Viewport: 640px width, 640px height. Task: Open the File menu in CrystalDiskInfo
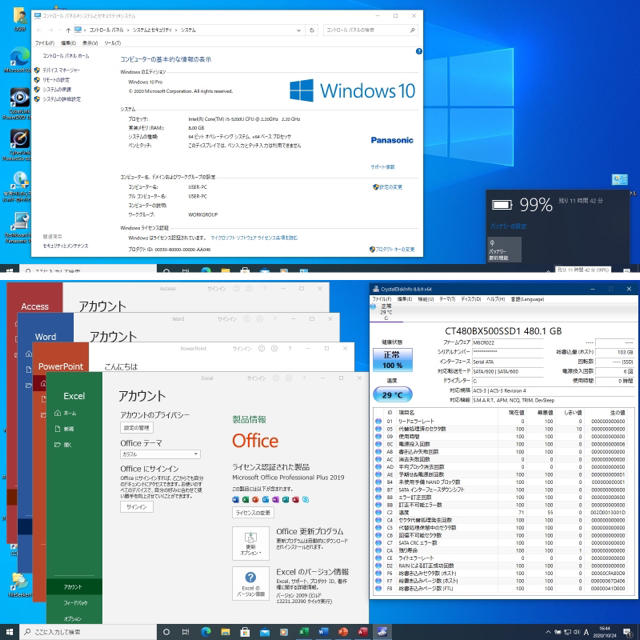pyautogui.click(x=382, y=299)
